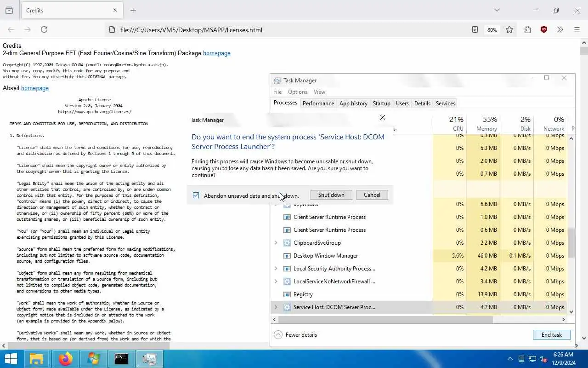Image resolution: width=588 pixels, height=368 pixels.
Task: Open a new Firefox tab
Action: [x=133, y=10]
